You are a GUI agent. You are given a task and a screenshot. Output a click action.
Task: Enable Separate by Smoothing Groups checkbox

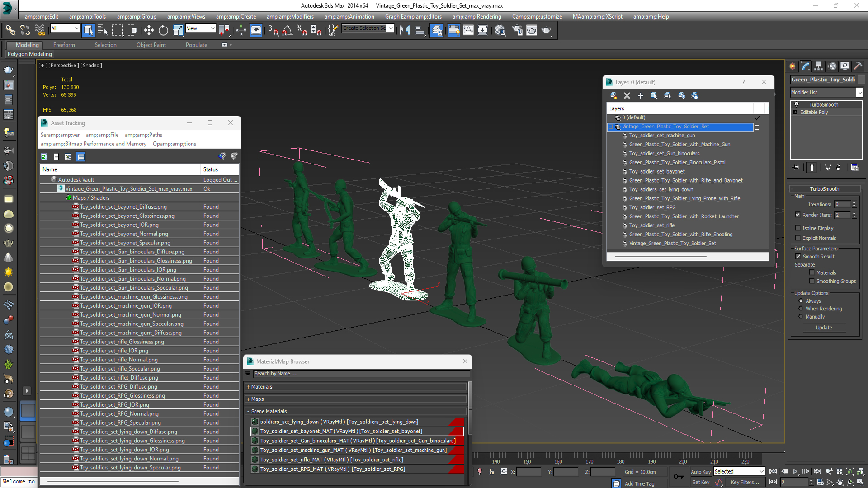(811, 281)
